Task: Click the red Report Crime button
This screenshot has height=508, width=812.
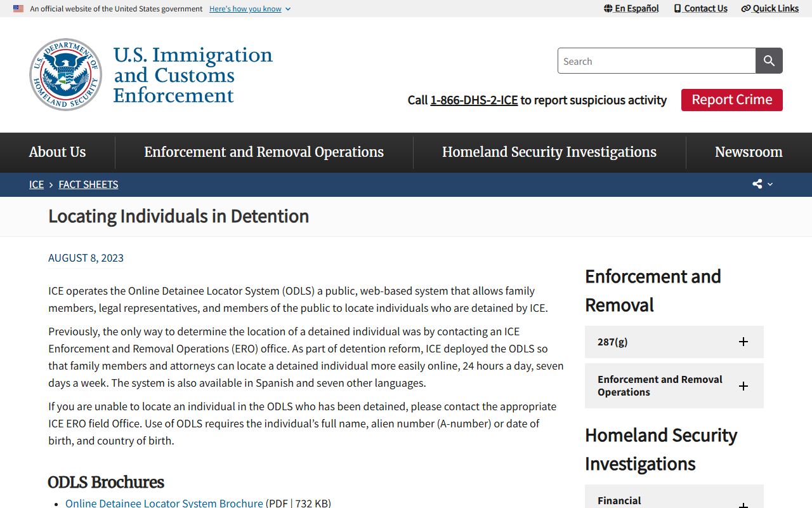Action: click(732, 100)
